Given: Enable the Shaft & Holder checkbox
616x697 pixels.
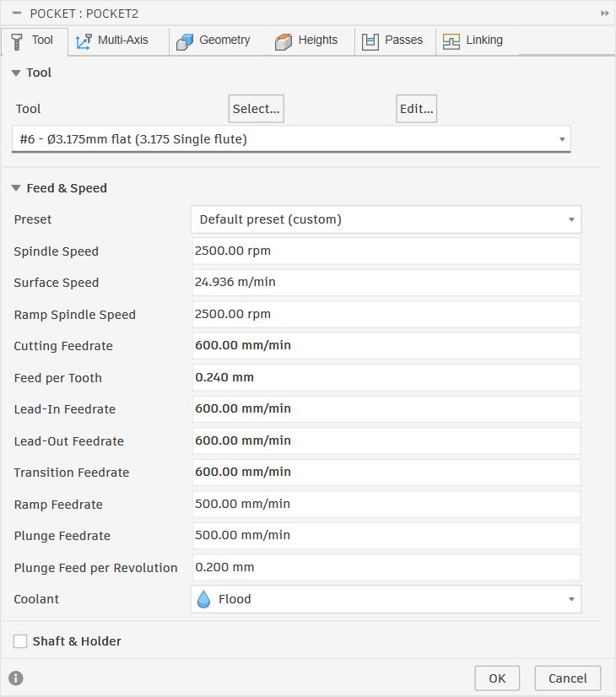Looking at the screenshot, I should 20,641.
